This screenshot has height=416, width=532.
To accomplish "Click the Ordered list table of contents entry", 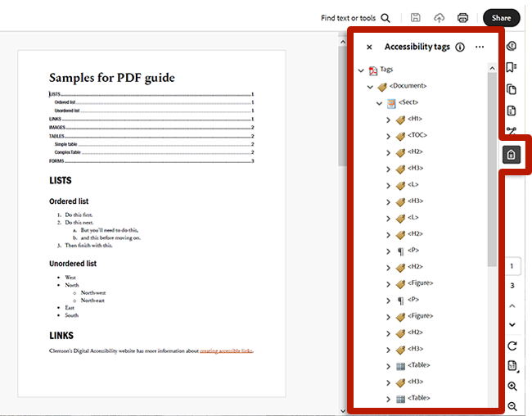I will click(x=154, y=102).
